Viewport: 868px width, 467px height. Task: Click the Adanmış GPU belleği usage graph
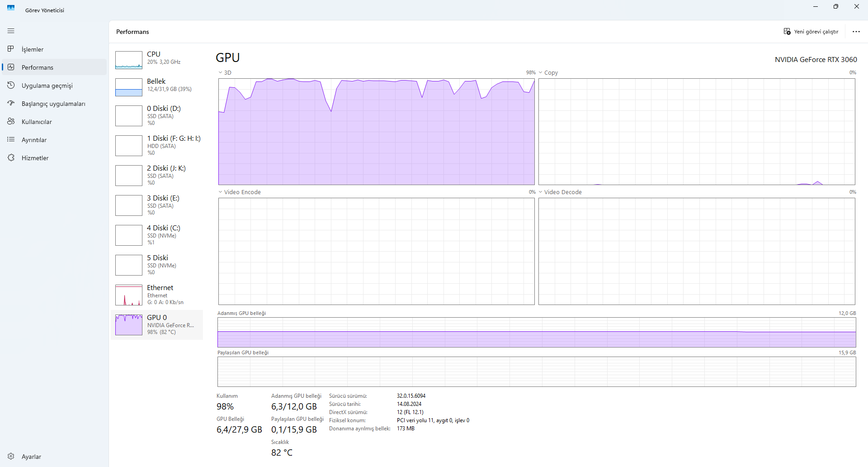(536, 332)
